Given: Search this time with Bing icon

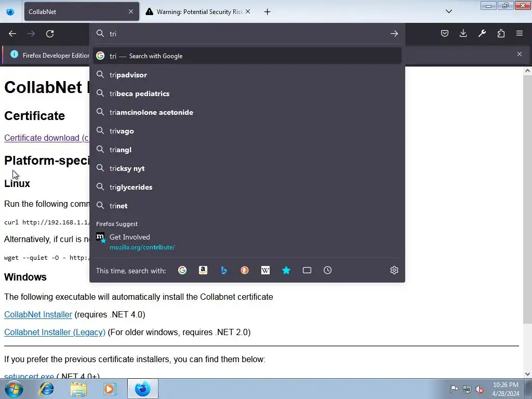Looking at the screenshot, I should [224, 270].
